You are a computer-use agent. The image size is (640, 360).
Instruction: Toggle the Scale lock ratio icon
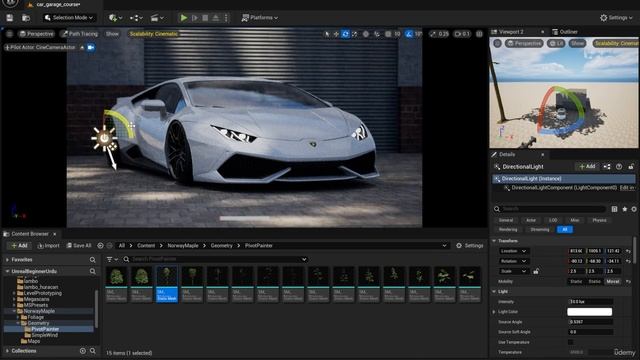click(x=536, y=271)
